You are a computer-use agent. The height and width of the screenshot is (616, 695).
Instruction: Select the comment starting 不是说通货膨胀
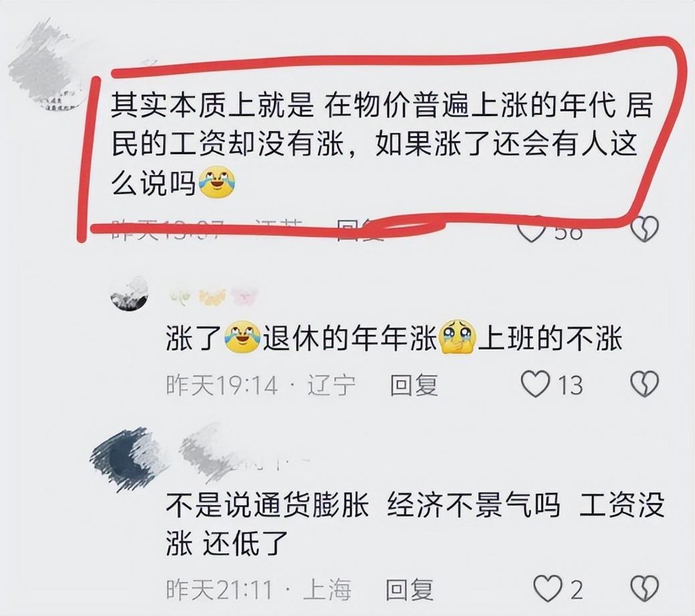coord(415,524)
